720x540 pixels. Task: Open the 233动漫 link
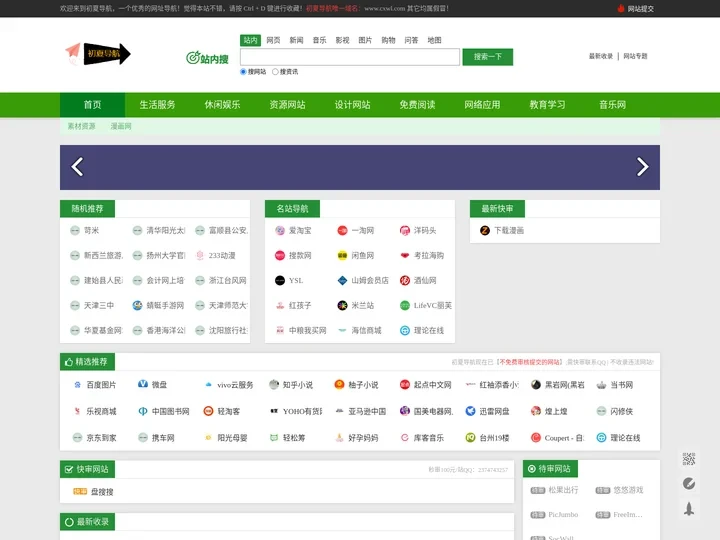[x=222, y=255]
